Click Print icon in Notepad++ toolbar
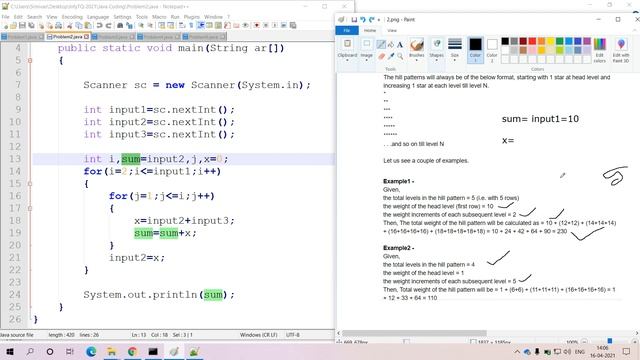This screenshot has width=640, height=360. tap(59, 25)
